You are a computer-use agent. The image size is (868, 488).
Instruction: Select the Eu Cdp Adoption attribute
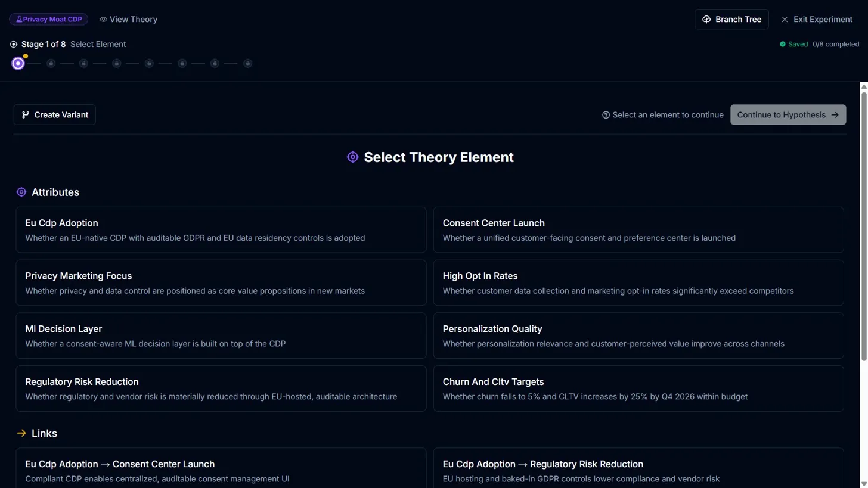click(221, 230)
